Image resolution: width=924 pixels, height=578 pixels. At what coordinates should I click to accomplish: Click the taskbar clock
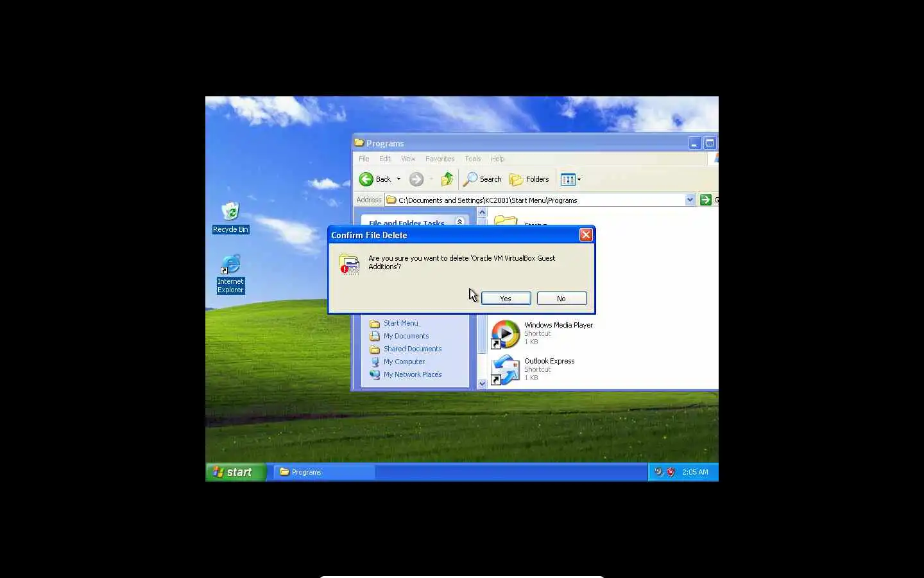(x=695, y=472)
